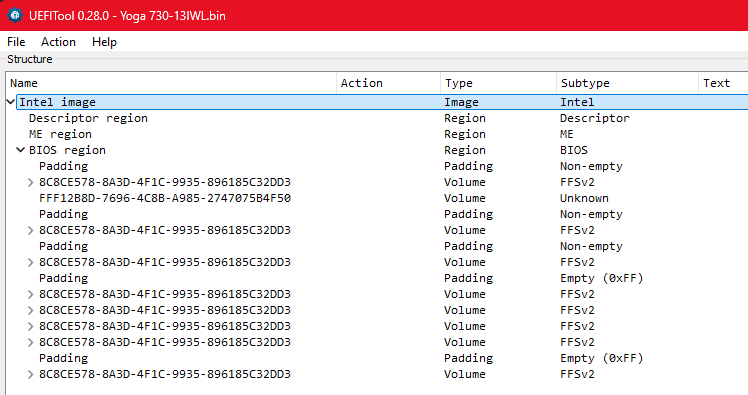Click Region type cell in BIOS region row
Image resolution: width=748 pixels, height=395 pixels.
click(465, 150)
